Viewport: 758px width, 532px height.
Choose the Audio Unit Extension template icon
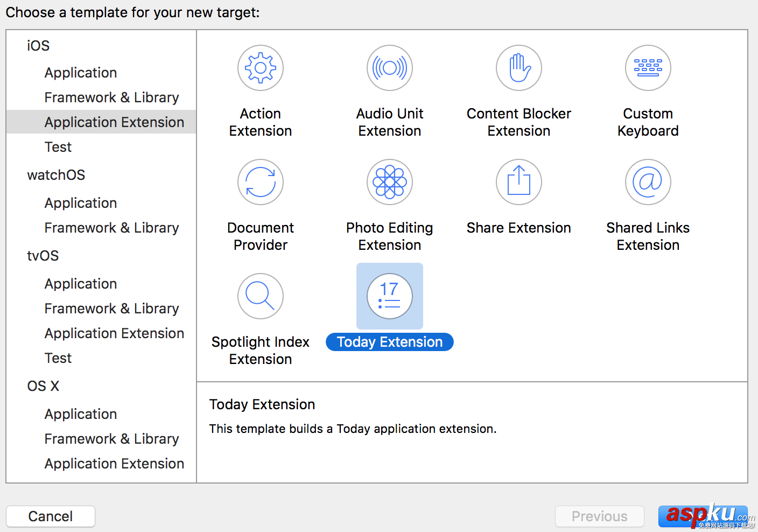point(390,68)
